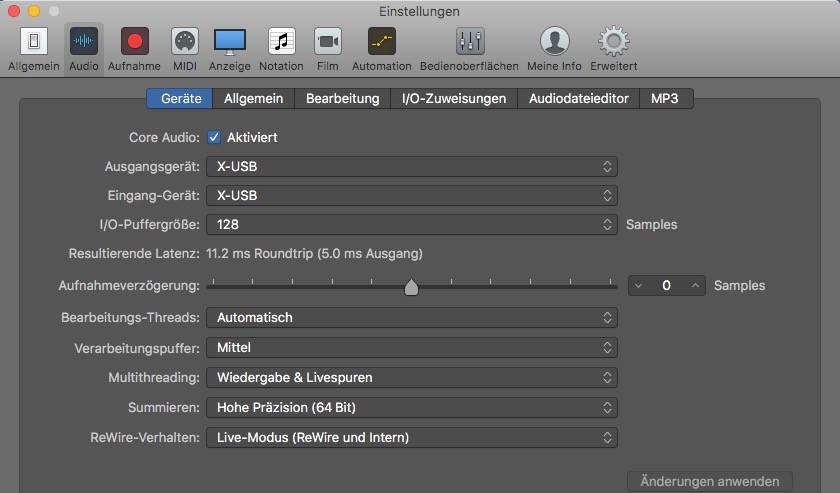This screenshot has width=840, height=493.
Task: Expand the Multithreading dropdown
Action: 411,378
